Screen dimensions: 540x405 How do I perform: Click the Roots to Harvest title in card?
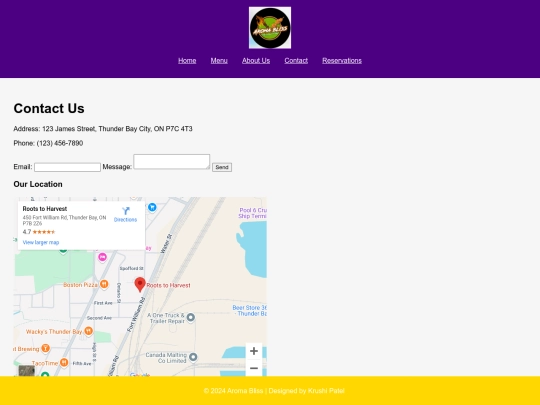(x=45, y=209)
